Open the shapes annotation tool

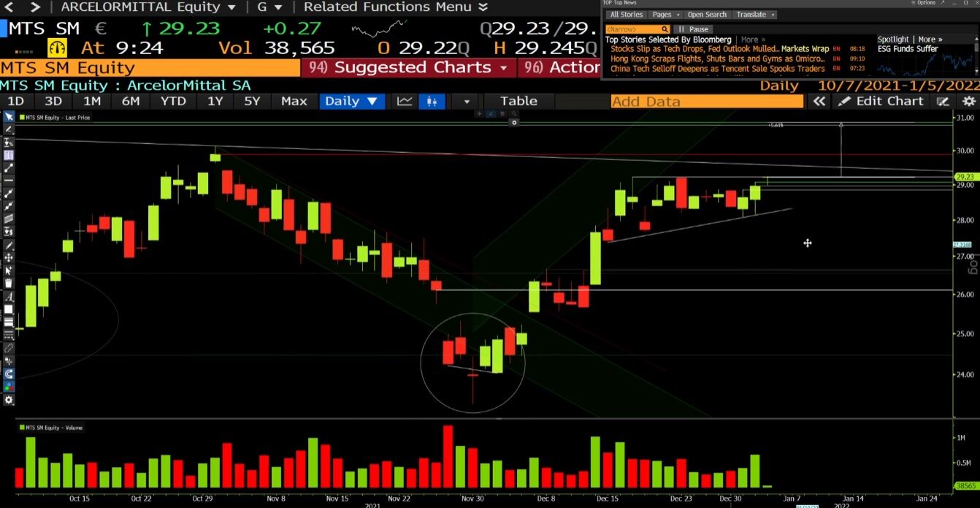coord(9,360)
